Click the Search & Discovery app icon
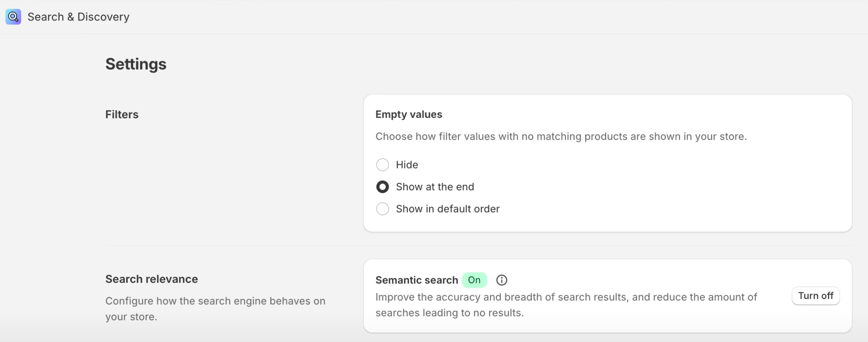This screenshot has height=342, width=868. point(13,17)
